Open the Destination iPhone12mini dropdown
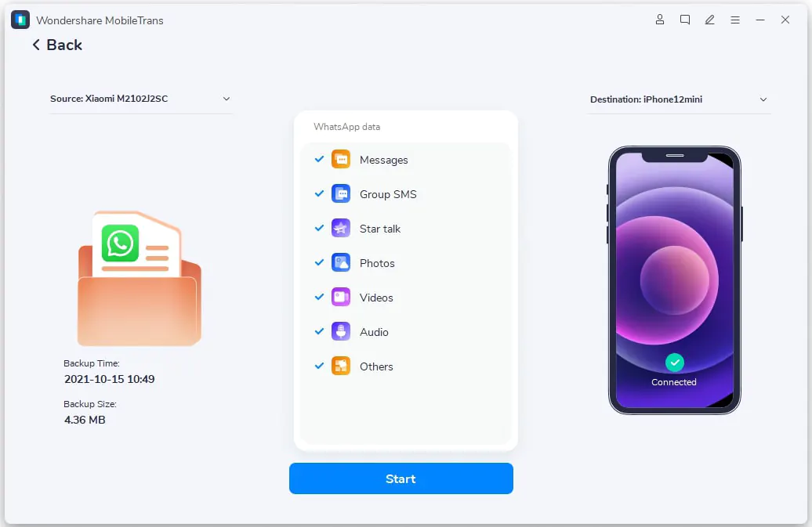 [763, 100]
